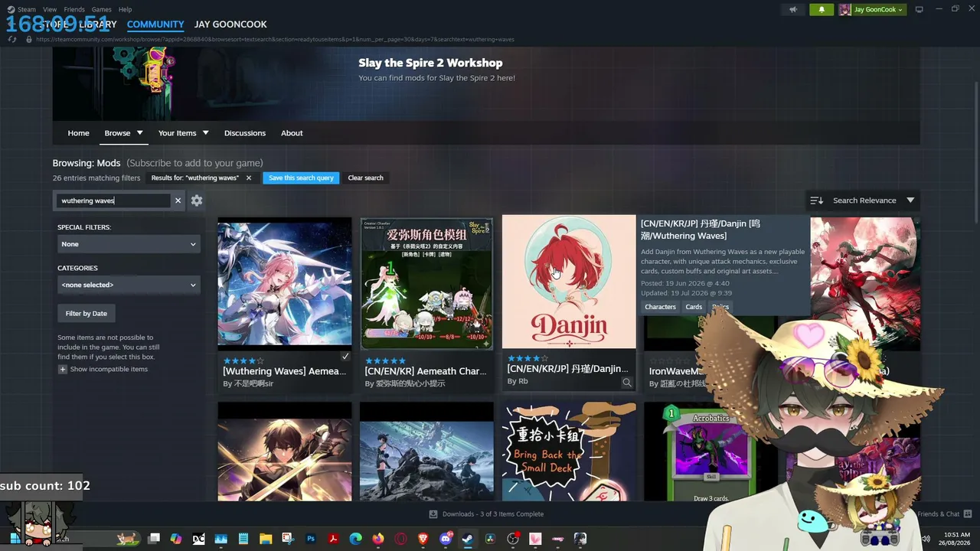Screen dimensions: 980x551
Task: Toggle Show incompatible items checkbox
Action: tap(62, 370)
